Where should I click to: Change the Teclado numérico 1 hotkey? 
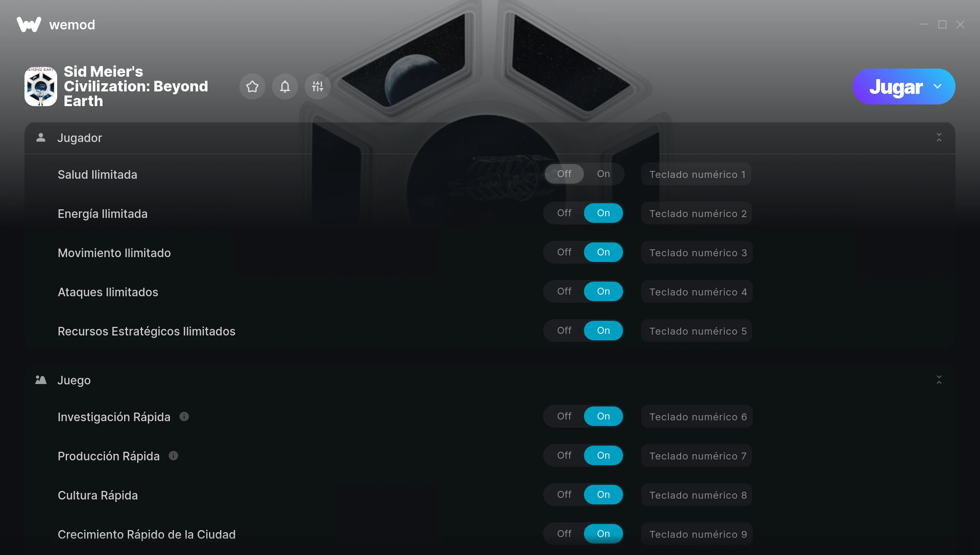tap(696, 174)
